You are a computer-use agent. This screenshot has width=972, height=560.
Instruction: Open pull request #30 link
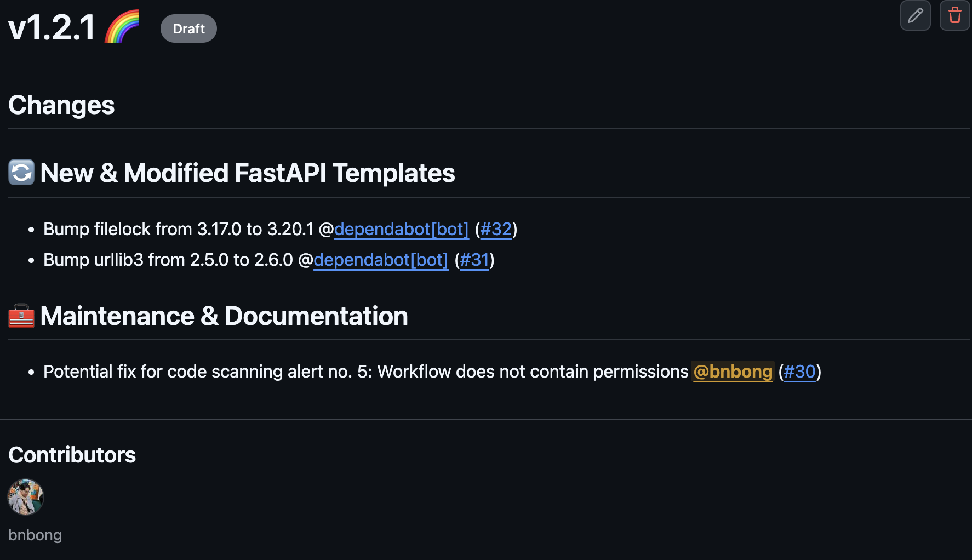pyautogui.click(x=799, y=372)
